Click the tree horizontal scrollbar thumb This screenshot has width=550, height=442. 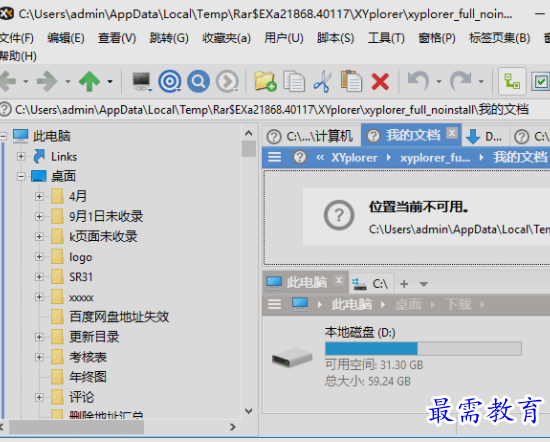[76, 427]
